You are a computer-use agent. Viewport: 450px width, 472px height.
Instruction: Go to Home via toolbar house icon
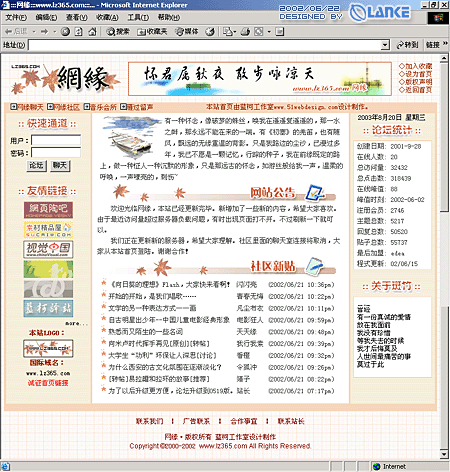[x=92, y=32]
